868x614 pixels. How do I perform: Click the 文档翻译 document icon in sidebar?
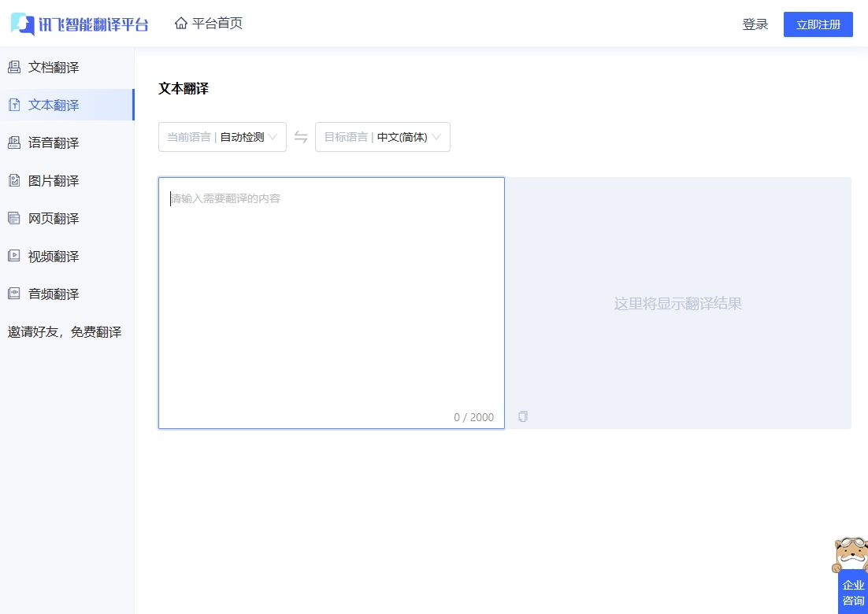pos(14,67)
